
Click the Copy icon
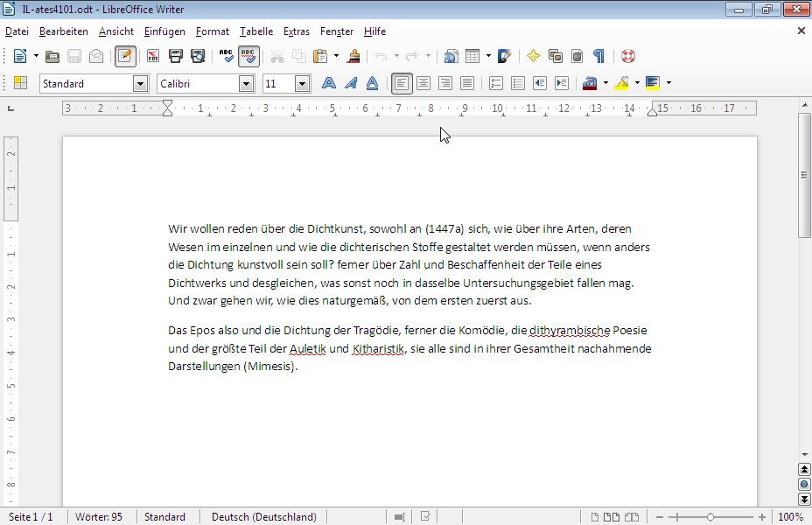click(x=298, y=56)
